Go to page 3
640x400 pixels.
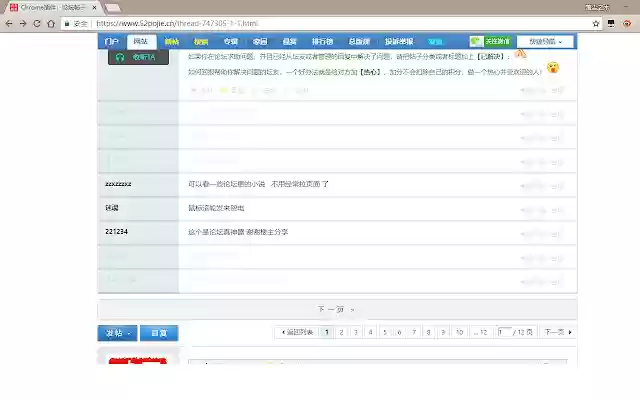356,332
